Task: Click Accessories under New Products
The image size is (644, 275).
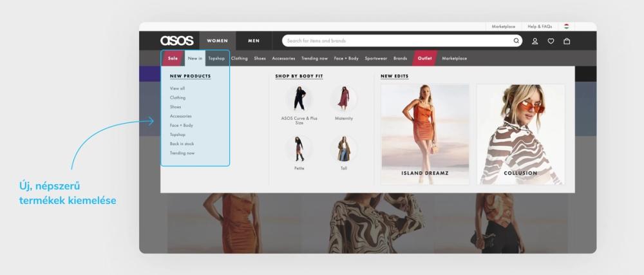Action: [x=181, y=116]
